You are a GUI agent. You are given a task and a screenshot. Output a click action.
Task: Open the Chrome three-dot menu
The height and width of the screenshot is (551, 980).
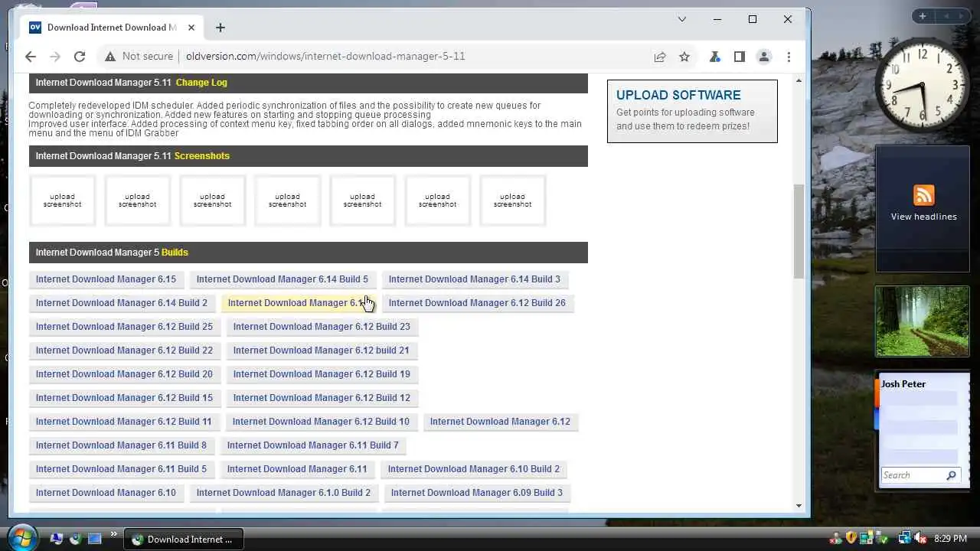click(789, 57)
